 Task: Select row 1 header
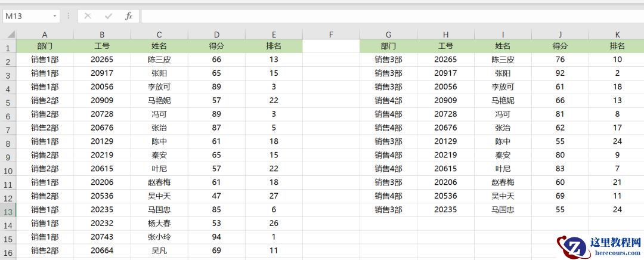point(8,47)
